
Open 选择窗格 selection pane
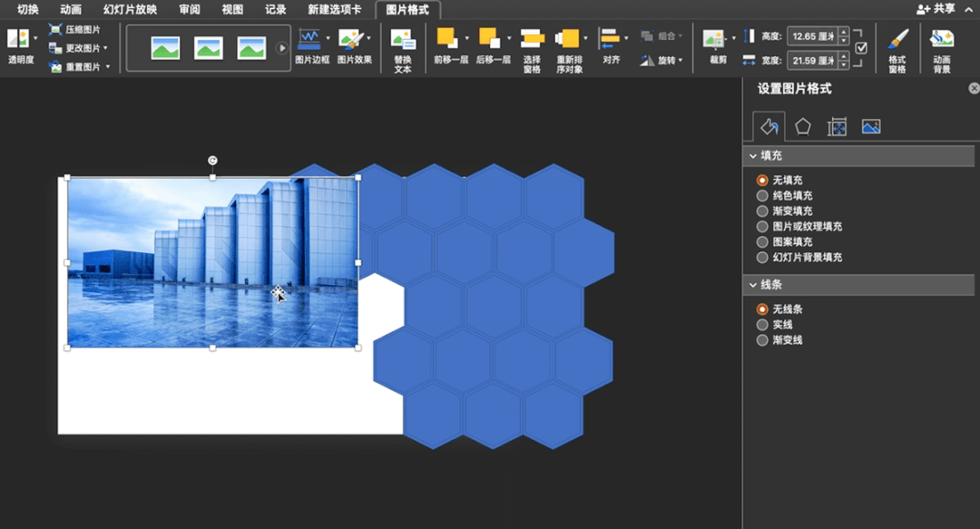coord(532,51)
